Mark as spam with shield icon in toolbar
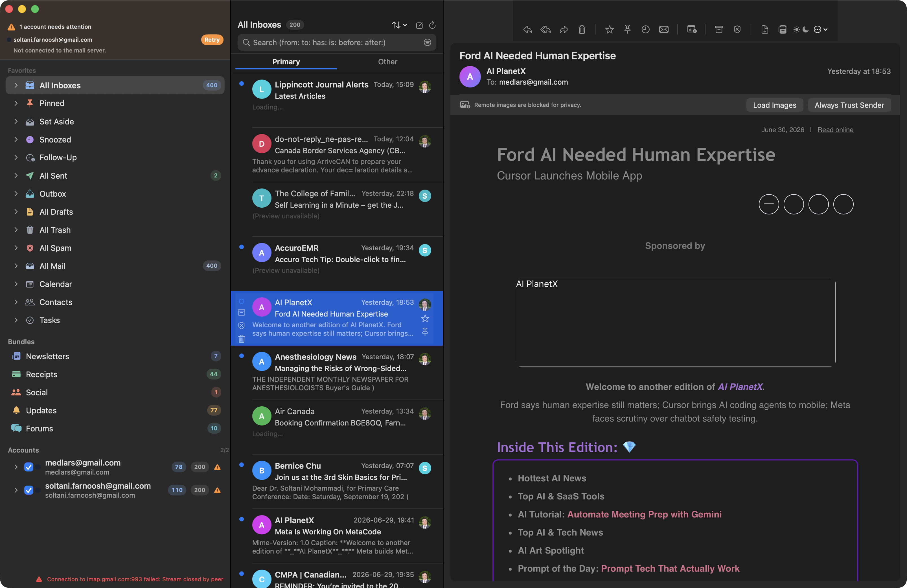Viewport: 907px width, 588px height. [x=737, y=29]
